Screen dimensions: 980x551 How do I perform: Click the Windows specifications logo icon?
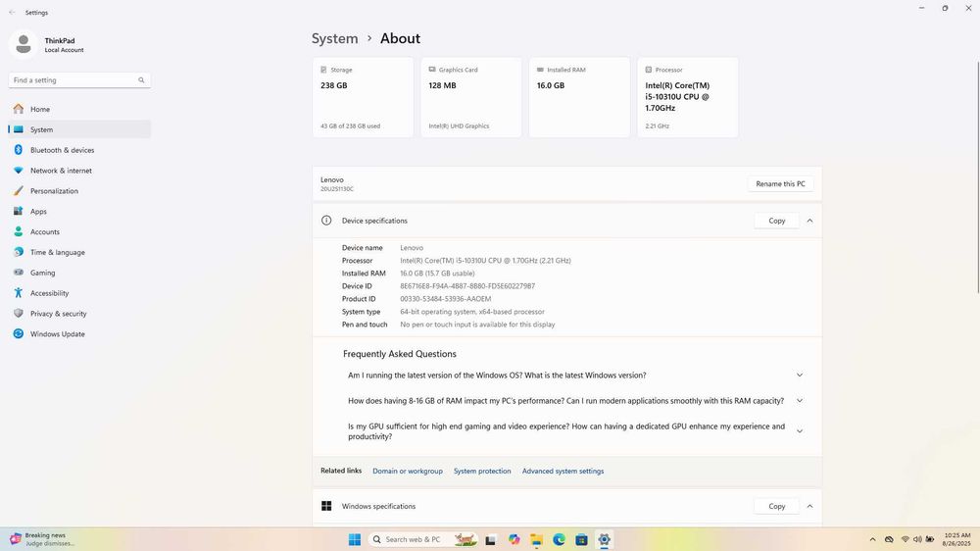(x=326, y=506)
